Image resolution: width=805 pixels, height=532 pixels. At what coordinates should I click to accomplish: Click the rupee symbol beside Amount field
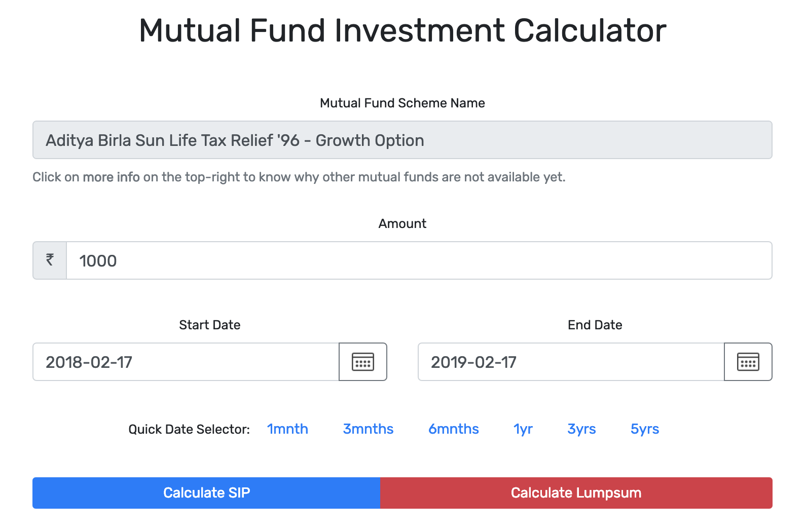click(x=50, y=260)
